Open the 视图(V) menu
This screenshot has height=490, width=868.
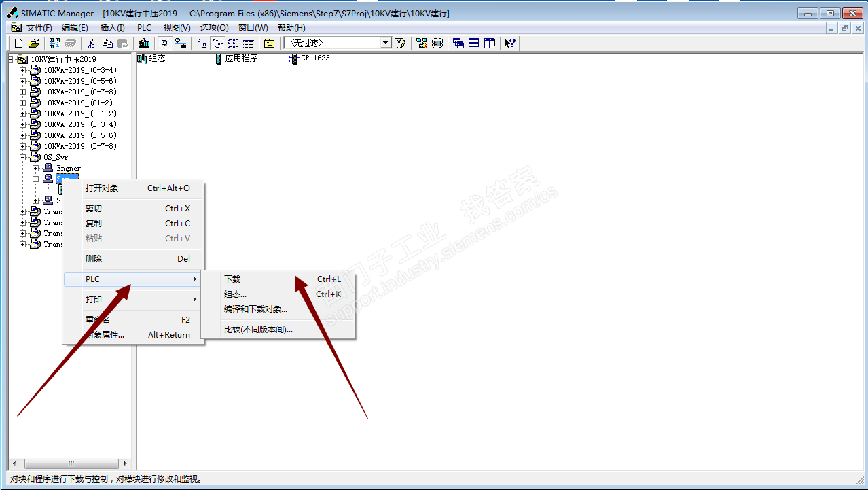click(x=177, y=28)
